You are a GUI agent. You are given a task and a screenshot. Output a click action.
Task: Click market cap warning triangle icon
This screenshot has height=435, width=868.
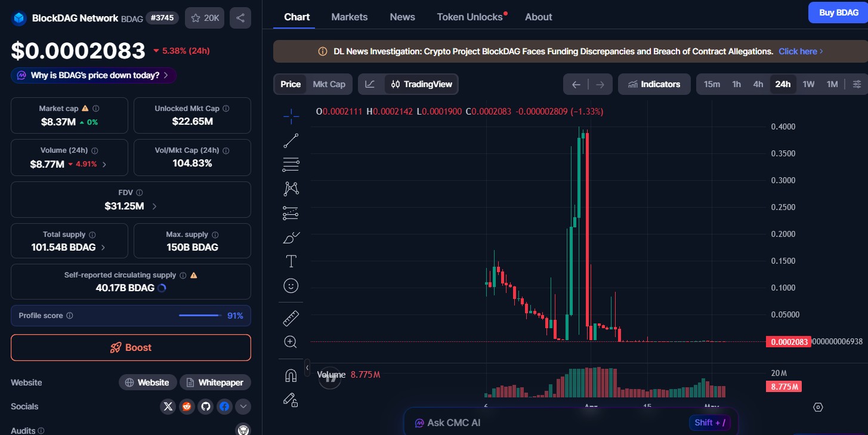(85, 109)
